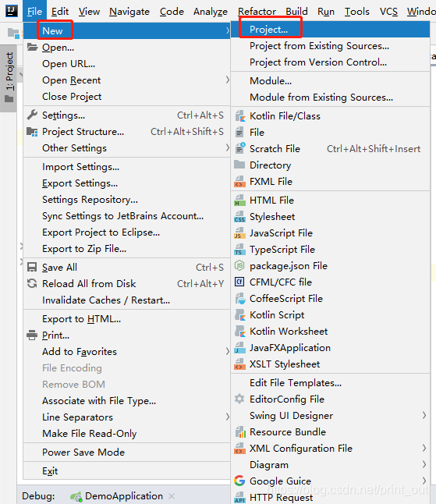Click Invalidate Caches / Restart...

pos(127,300)
